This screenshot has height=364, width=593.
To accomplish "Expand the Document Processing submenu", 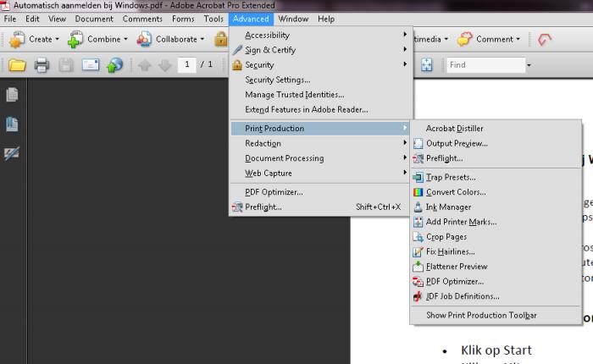I will pos(320,158).
